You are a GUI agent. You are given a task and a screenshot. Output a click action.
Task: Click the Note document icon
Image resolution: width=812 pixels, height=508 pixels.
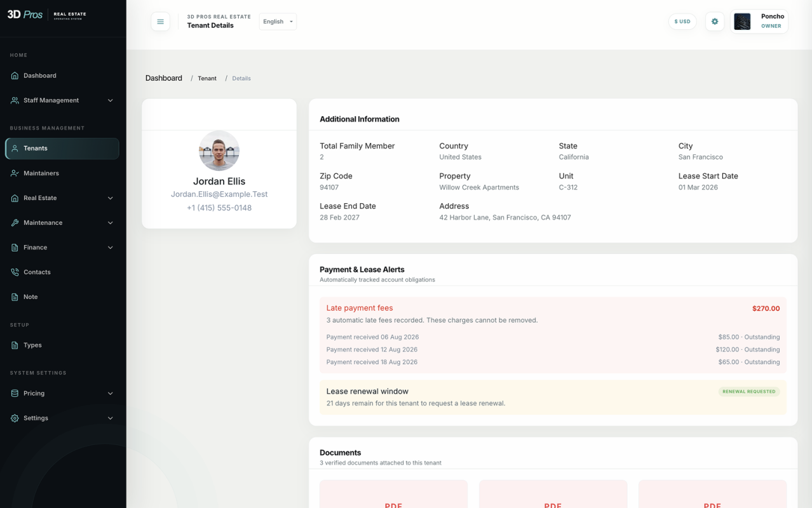[x=15, y=297]
